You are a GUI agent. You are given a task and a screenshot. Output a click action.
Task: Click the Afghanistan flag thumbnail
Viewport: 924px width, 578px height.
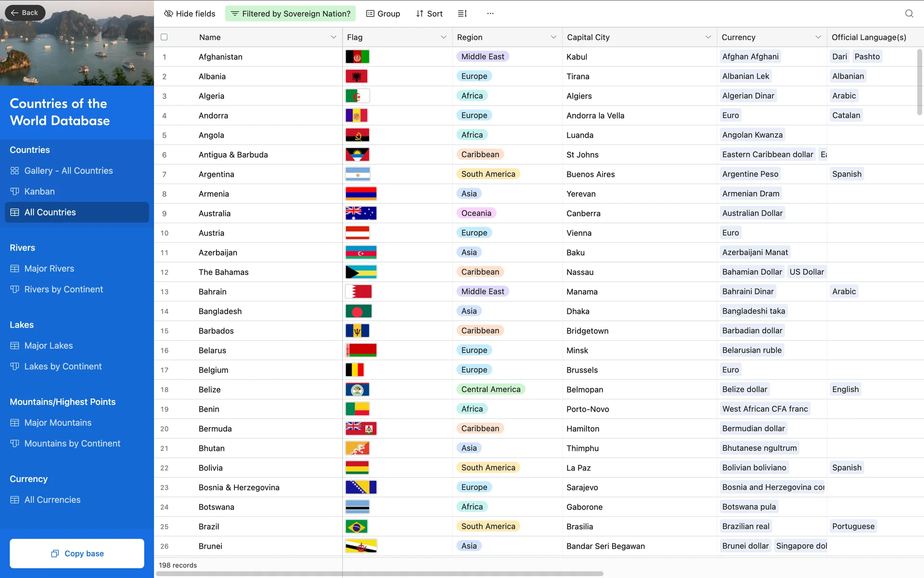357,57
